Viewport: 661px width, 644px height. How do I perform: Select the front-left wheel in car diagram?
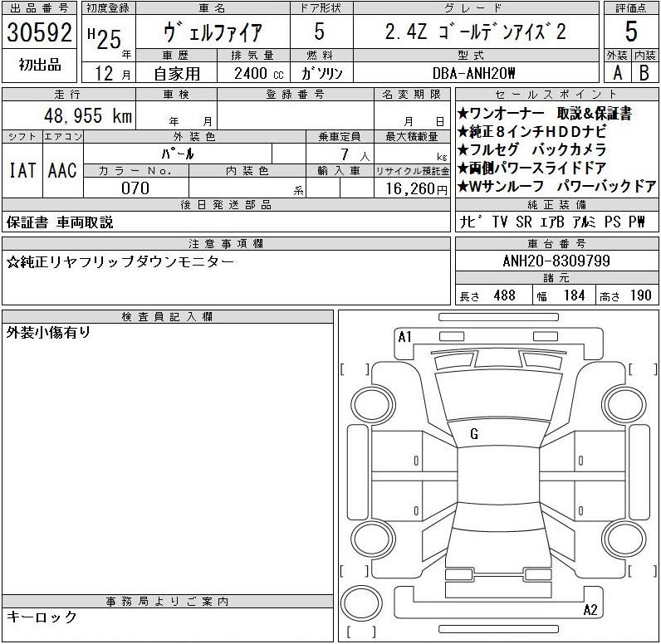pos(366,406)
